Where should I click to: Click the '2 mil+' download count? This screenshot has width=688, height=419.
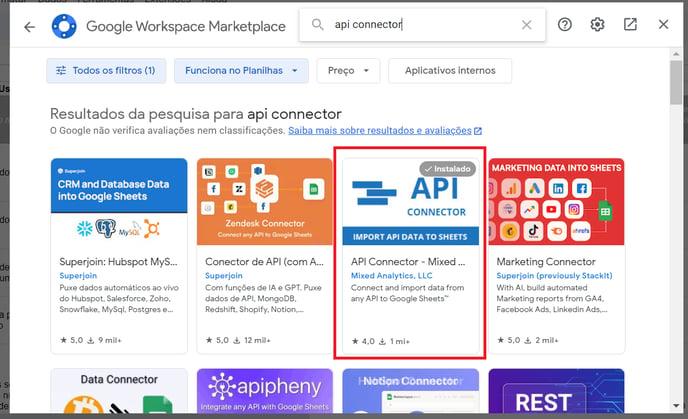point(541,340)
